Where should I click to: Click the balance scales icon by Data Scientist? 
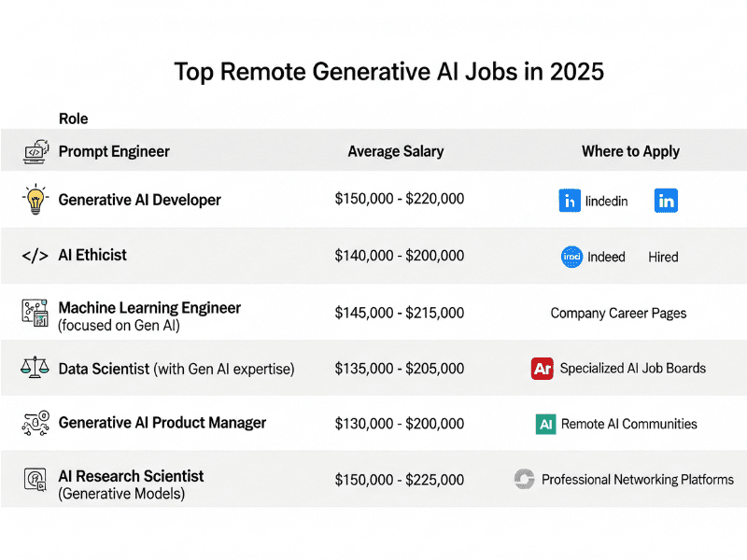coord(35,368)
